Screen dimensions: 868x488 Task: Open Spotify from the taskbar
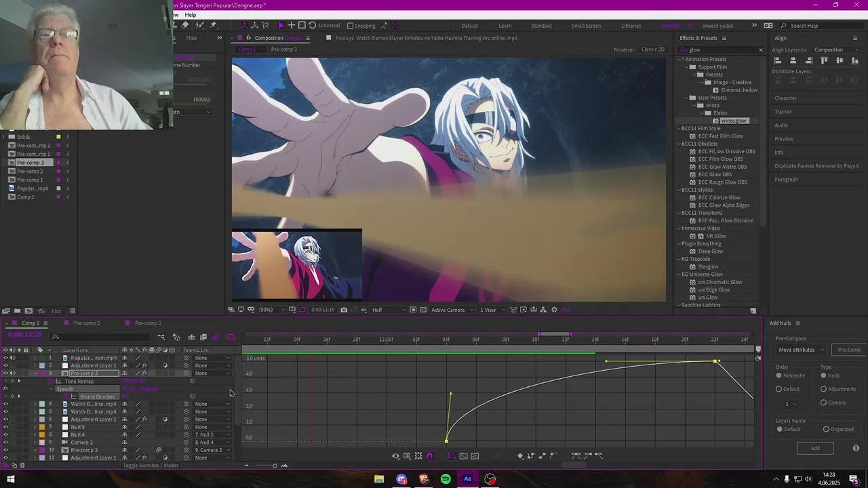tap(446, 479)
